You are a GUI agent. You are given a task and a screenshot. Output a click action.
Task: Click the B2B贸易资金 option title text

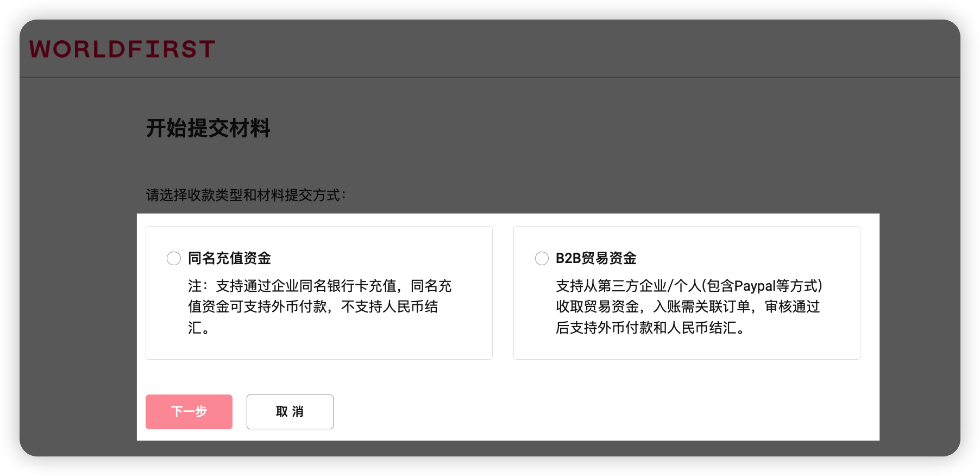[x=596, y=258]
